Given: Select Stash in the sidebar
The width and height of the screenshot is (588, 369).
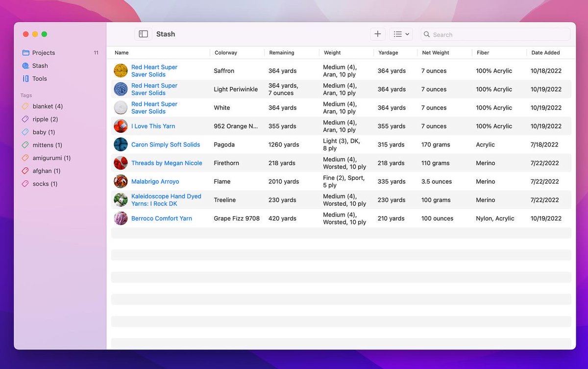Looking at the screenshot, I should [40, 66].
